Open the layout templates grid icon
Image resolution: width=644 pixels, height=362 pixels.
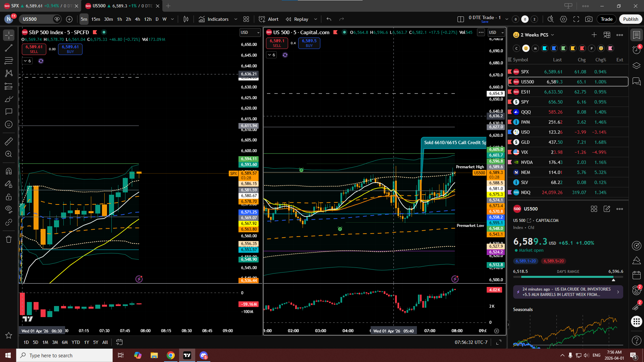(x=246, y=19)
